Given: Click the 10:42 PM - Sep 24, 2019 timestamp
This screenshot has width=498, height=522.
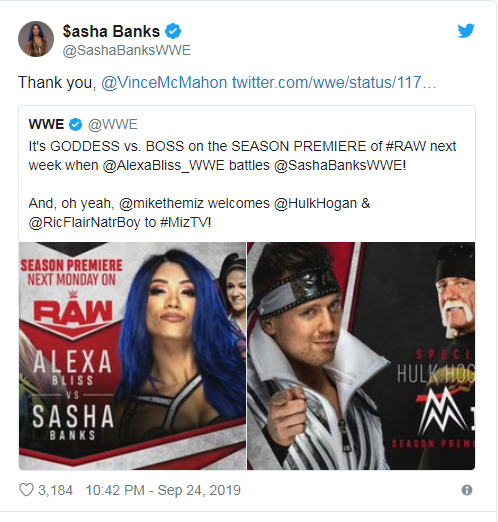Looking at the screenshot, I should (x=163, y=490).
